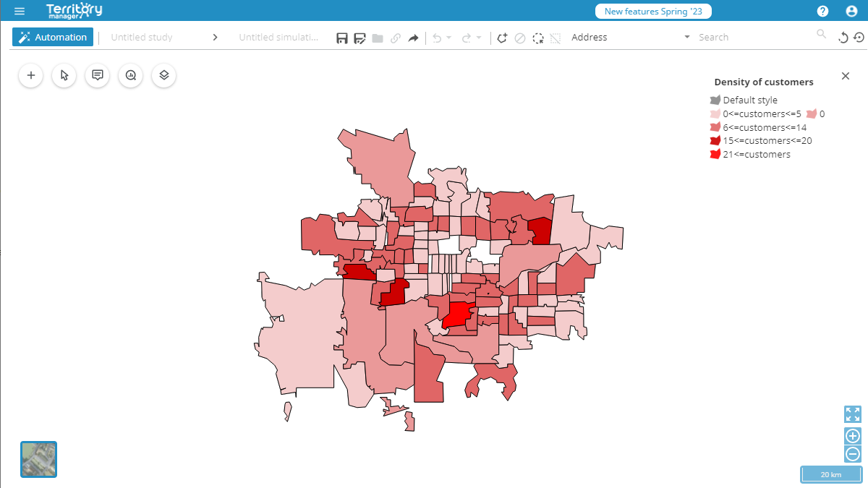The height and width of the screenshot is (488, 868).
Task: Open the comment annotation tool
Action: 98,75
